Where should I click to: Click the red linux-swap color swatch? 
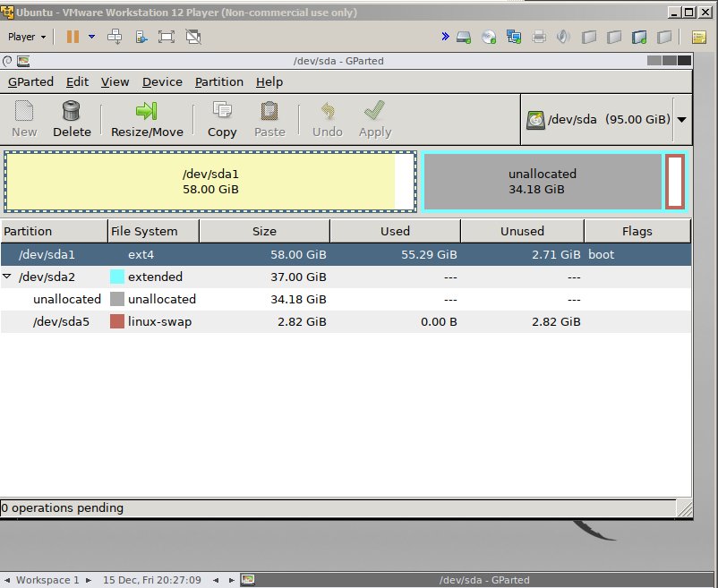tap(117, 321)
